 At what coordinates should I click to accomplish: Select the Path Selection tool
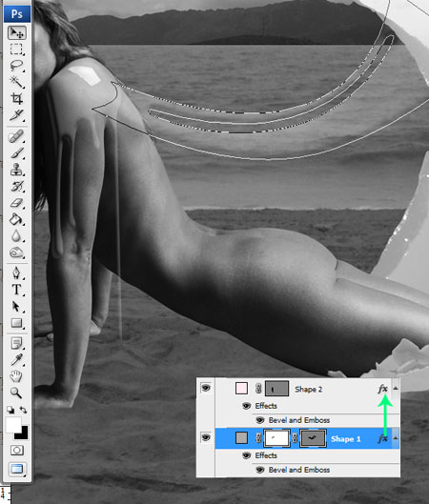pos(17,307)
